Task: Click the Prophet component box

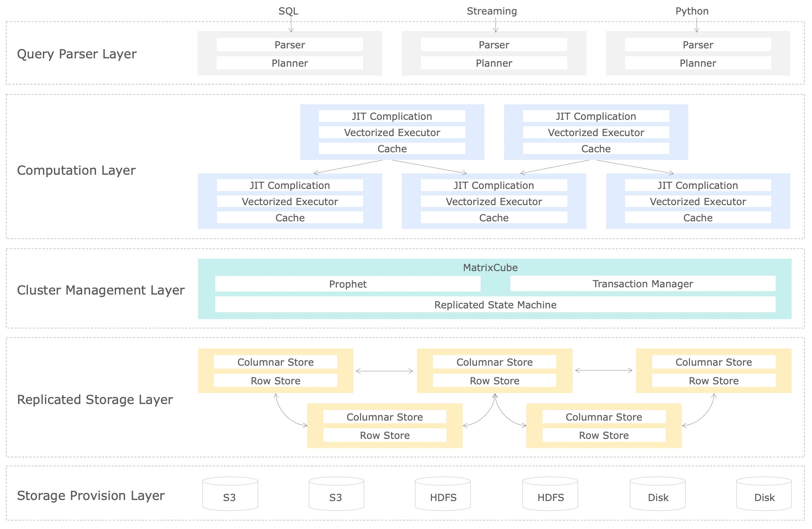Action: [347, 284]
